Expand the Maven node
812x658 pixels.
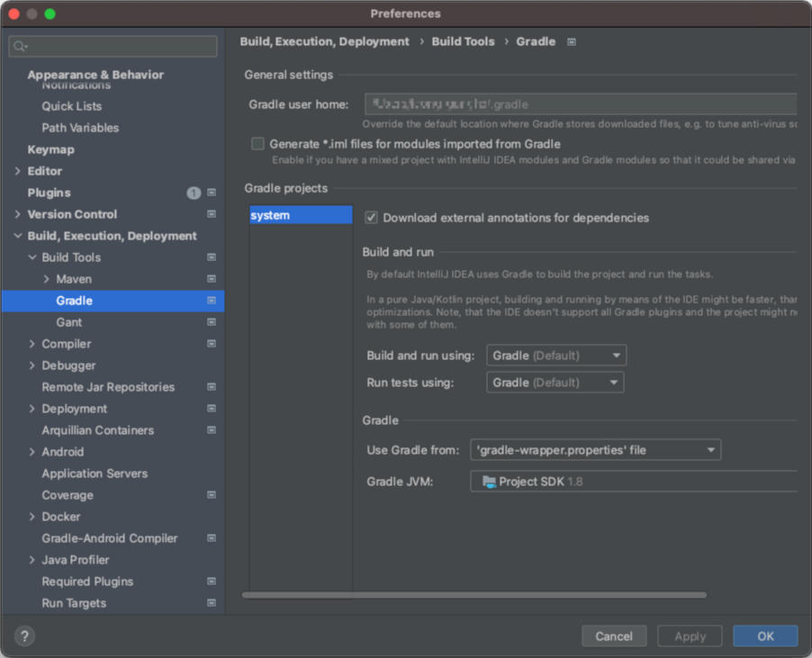pyautogui.click(x=47, y=279)
